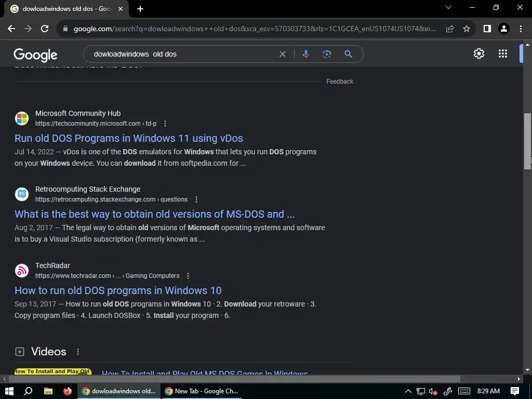Screen dimensions: 532x399
Task: Open options for Microsoft Community Hub result
Action: click(x=165, y=124)
